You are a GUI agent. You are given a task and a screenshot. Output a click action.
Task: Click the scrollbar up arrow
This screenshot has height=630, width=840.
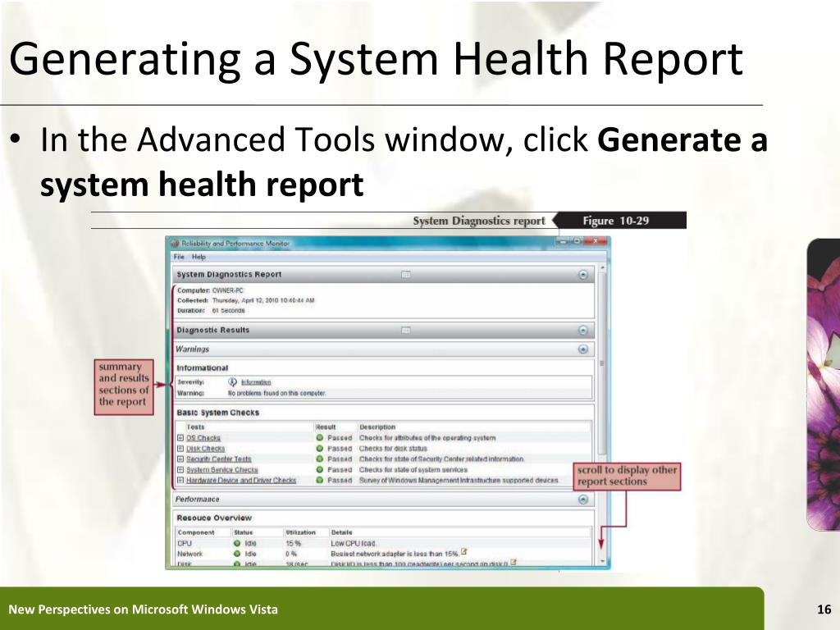[602, 267]
